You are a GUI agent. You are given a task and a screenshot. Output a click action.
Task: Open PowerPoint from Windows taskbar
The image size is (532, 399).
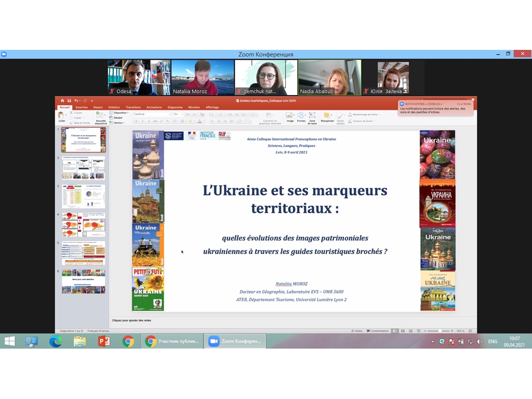(104, 341)
